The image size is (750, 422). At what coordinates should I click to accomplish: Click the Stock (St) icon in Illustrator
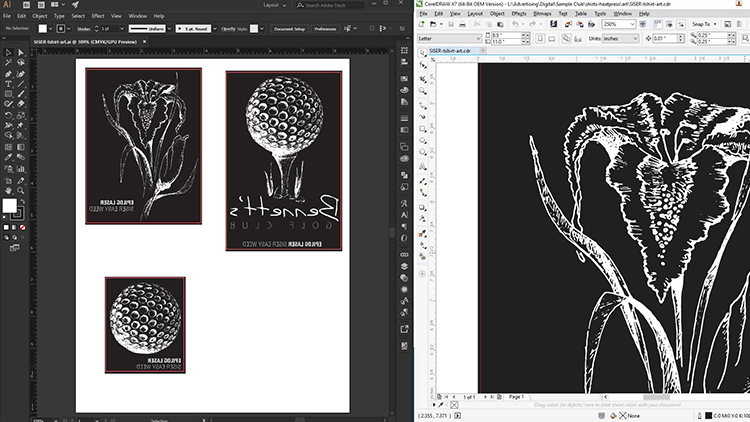point(41,5)
